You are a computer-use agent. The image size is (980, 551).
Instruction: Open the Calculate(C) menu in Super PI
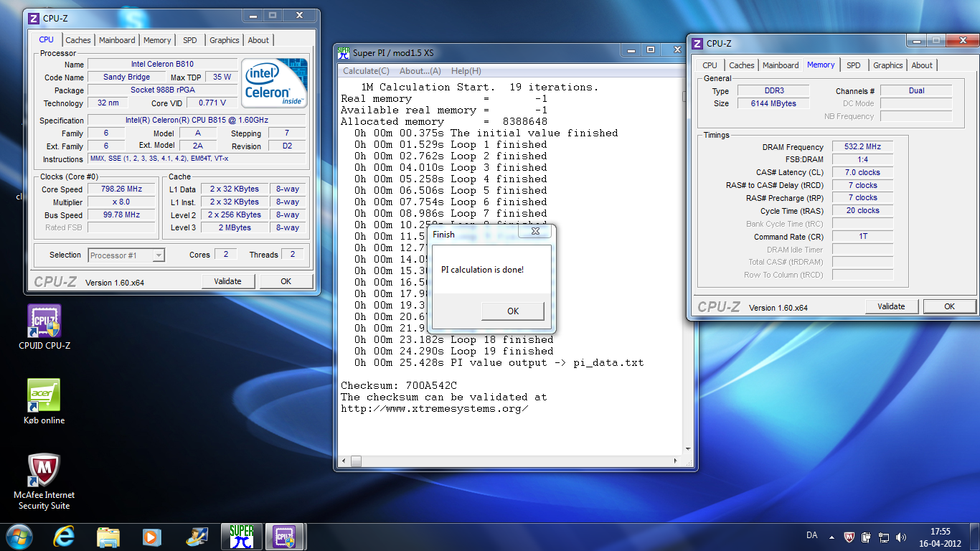click(x=366, y=71)
